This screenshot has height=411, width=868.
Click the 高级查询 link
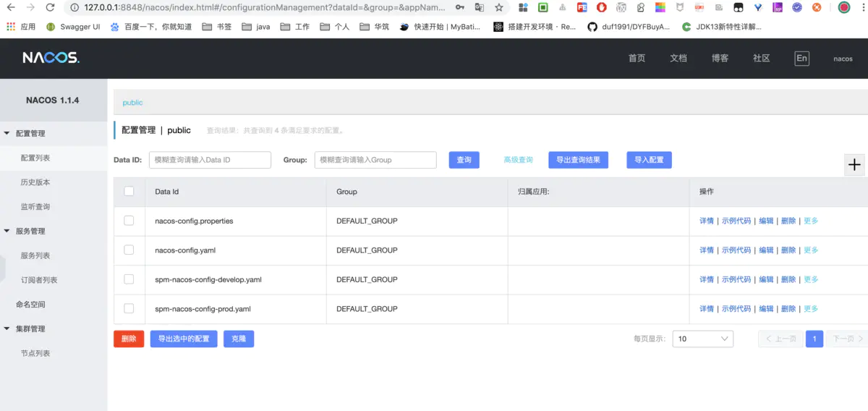pyautogui.click(x=518, y=160)
